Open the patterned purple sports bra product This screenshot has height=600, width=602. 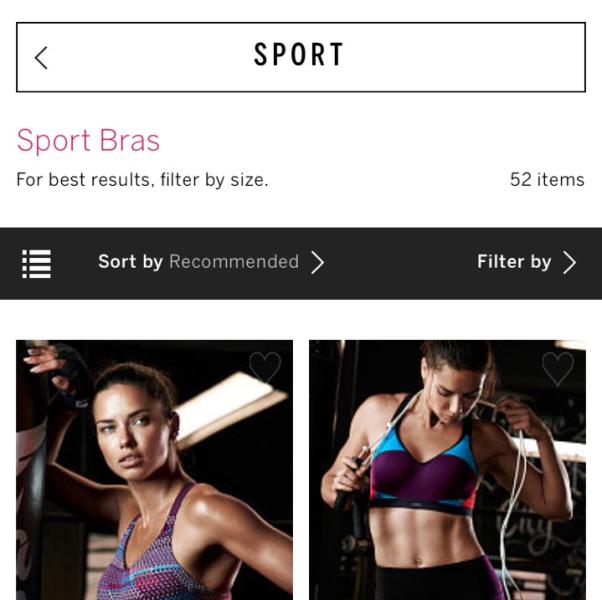[154, 470]
